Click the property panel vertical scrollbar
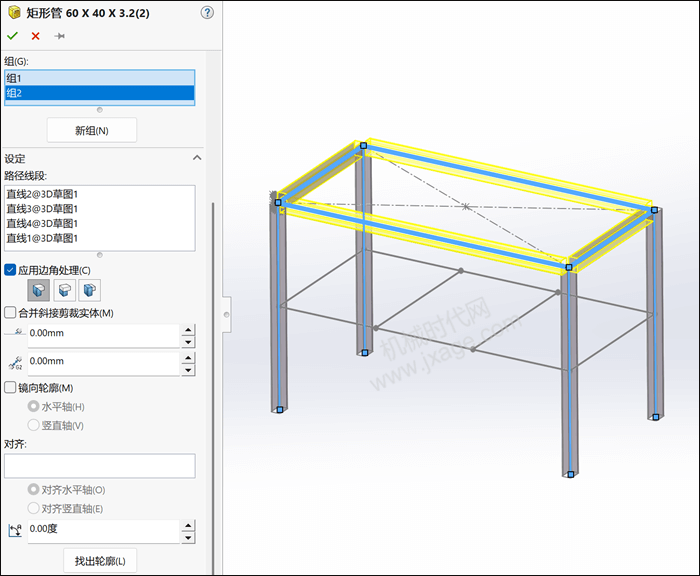 [x=213, y=388]
